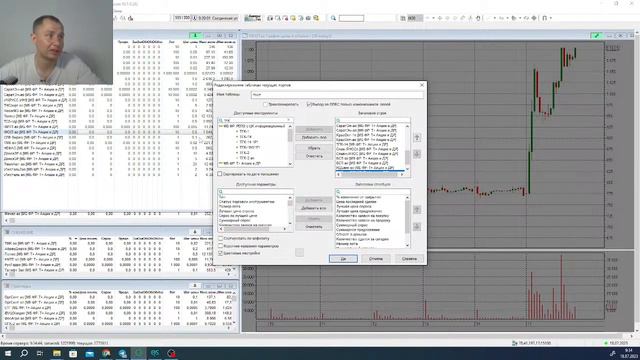Open Mail app from taskbar
Screen dimensions: 640x360
(x=89, y=353)
